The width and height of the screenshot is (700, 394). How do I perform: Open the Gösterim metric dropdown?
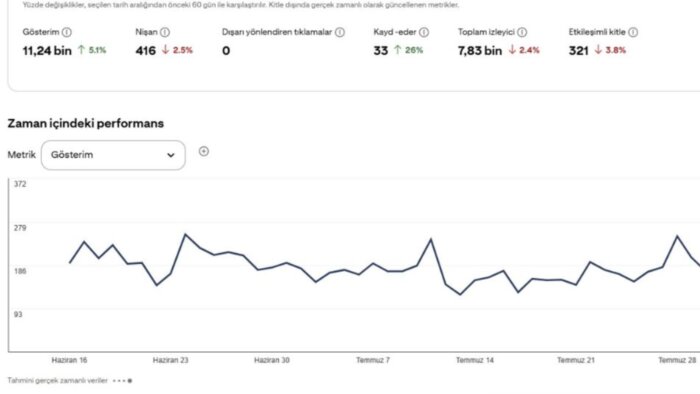click(113, 155)
